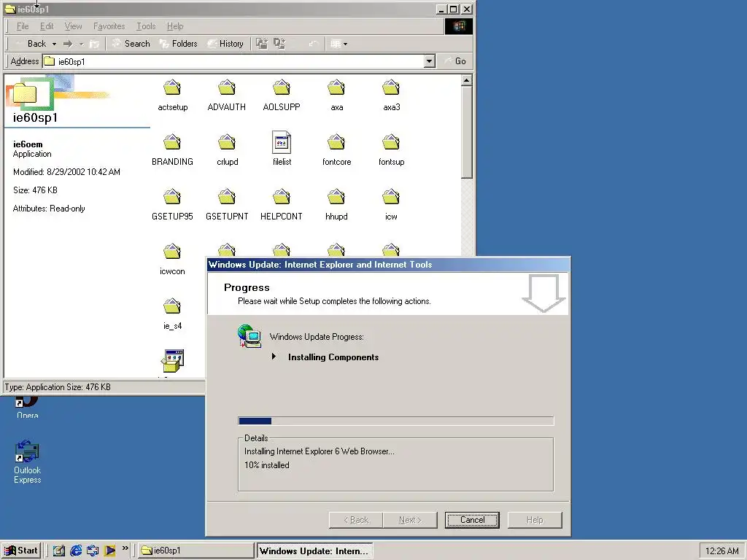Expand the Address bar dropdown
This screenshot has height=560, width=747.
[429, 61]
